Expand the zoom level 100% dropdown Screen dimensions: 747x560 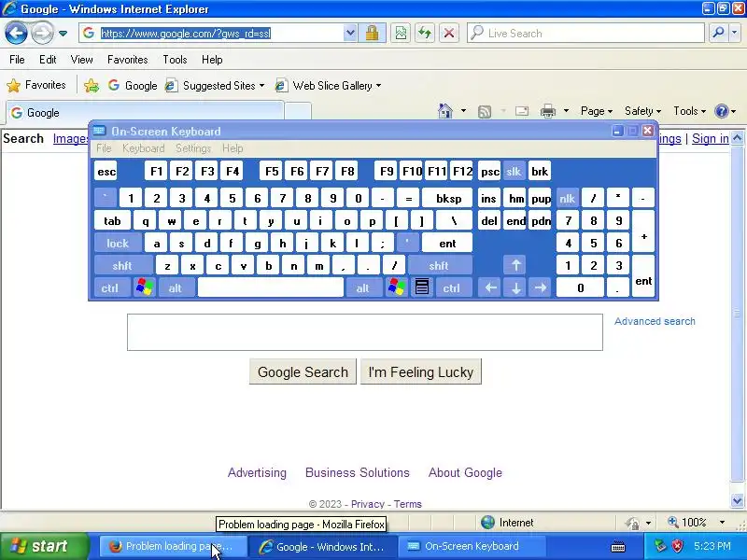tap(722, 523)
